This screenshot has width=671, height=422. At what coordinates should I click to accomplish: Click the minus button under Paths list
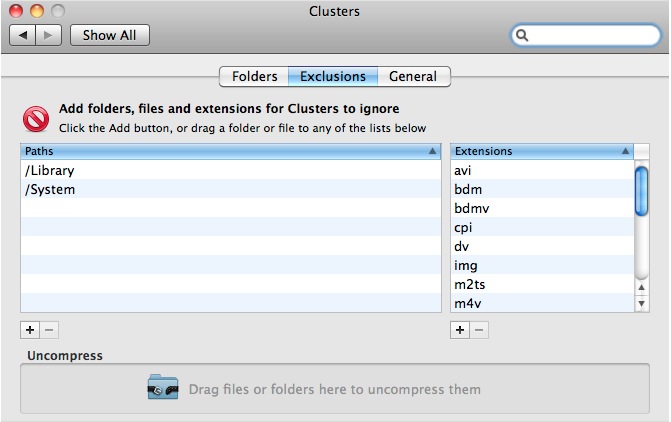click(50, 329)
